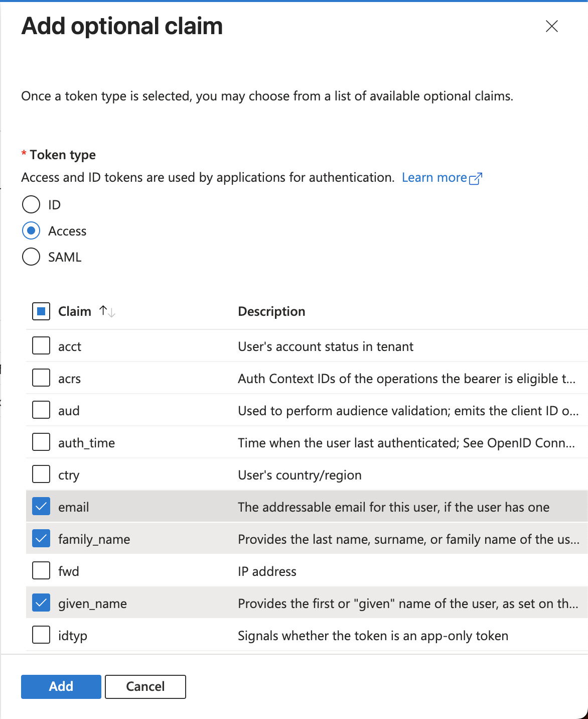588x719 pixels.
Task: Select the ctry claim checkbox
Action: click(x=41, y=474)
